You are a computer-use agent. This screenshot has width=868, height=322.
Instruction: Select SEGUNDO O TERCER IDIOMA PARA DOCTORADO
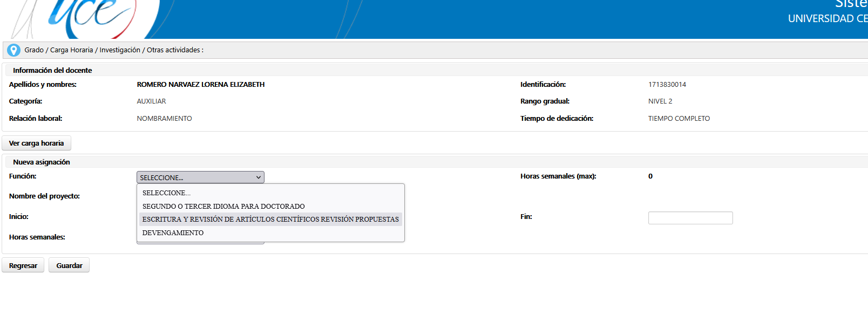[x=270, y=207]
